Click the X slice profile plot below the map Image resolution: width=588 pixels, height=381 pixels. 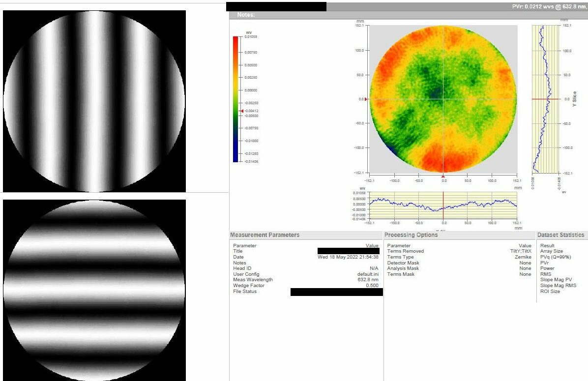(x=443, y=206)
